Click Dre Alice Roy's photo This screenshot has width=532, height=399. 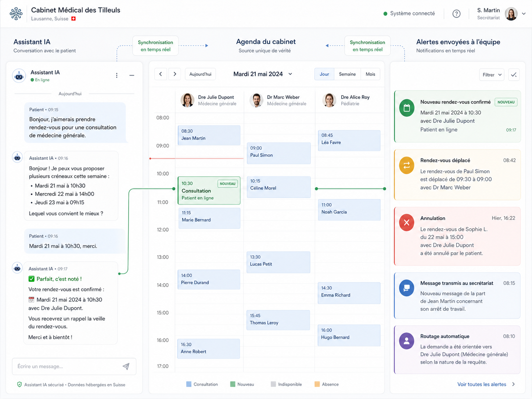coord(329,100)
